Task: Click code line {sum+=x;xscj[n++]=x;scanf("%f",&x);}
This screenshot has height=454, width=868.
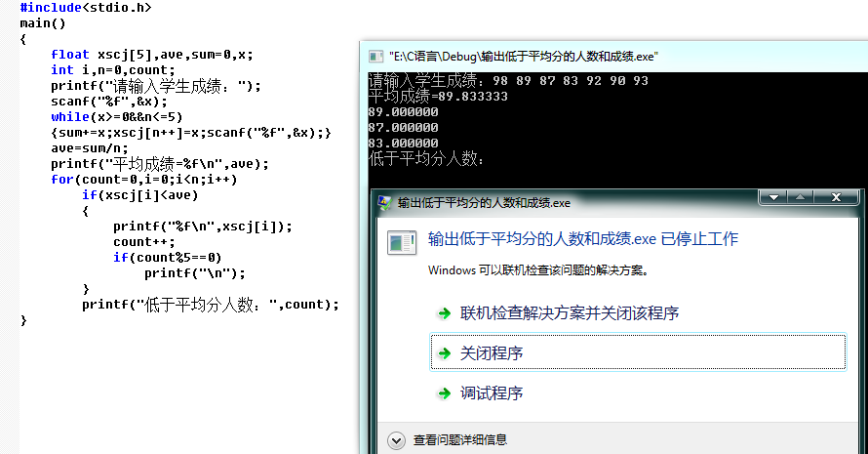Action: click(191, 133)
